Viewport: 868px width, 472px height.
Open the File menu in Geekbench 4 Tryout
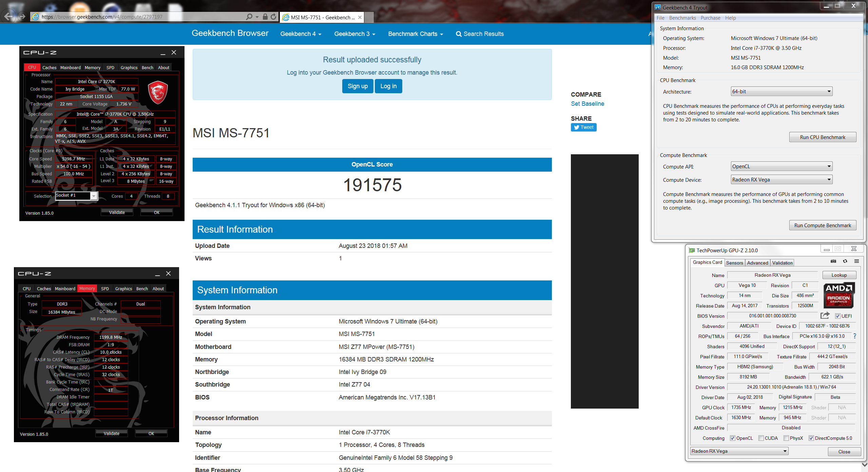coord(660,18)
